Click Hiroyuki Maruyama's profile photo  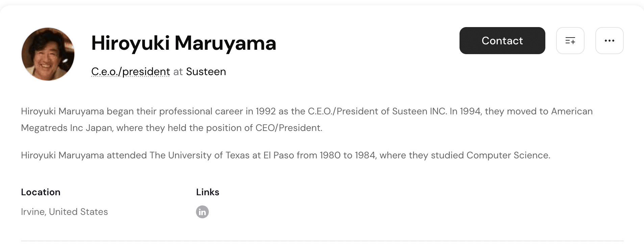click(48, 54)
